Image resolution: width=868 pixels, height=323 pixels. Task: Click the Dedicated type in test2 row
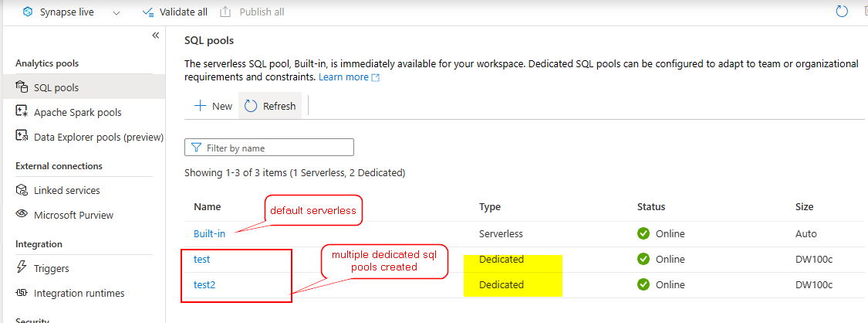501,285
